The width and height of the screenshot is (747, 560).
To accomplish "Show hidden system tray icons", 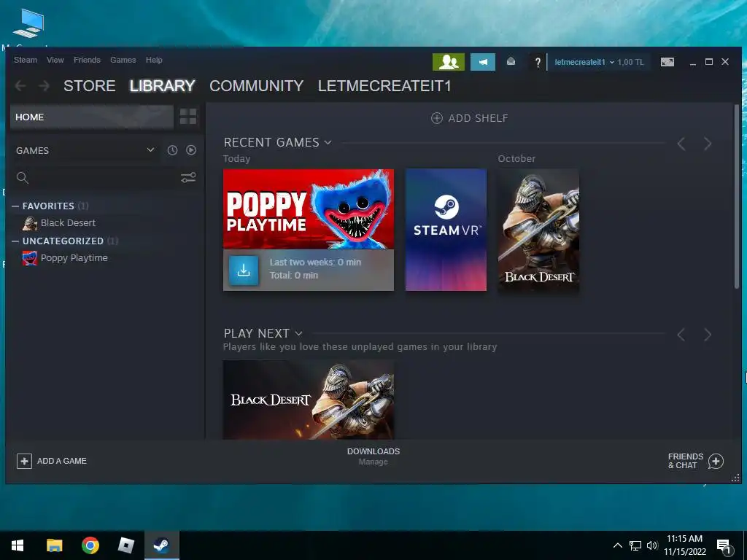I will pos(617,545).
